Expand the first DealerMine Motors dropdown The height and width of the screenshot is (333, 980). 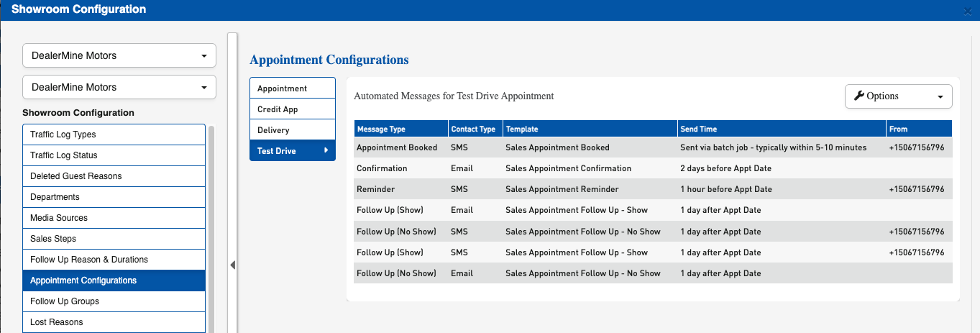119,55
